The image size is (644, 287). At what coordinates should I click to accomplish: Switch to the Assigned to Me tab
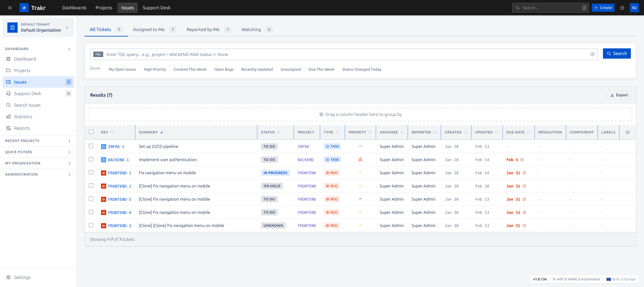[149, 29]
